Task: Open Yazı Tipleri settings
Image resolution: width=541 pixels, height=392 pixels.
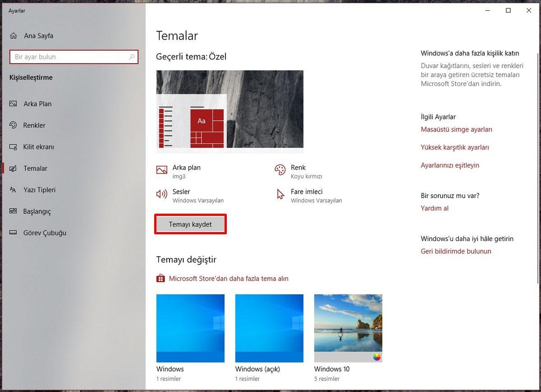Action: coord(40,190)
